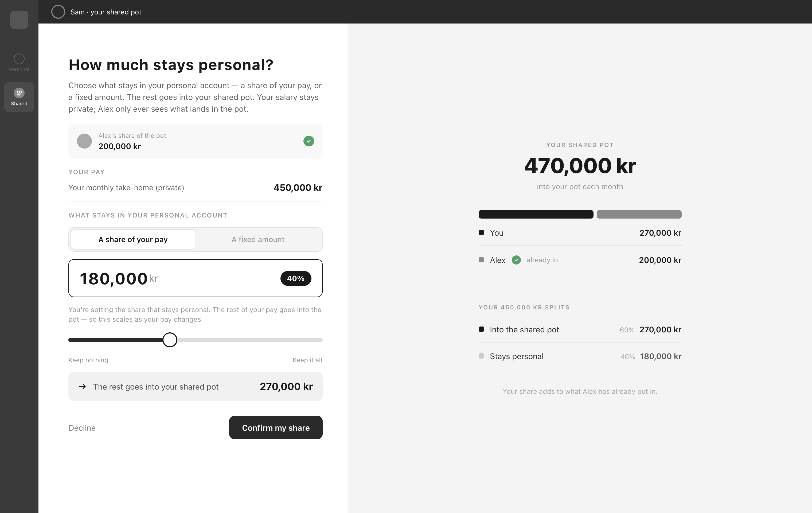
Task: Click green checkmark on Alex's share card
Action: 309,141
